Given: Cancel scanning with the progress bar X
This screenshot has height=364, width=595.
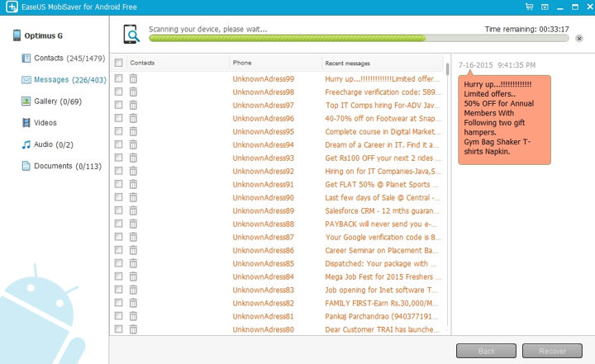Looking at the screenshot, I should (x=579, y=38).
